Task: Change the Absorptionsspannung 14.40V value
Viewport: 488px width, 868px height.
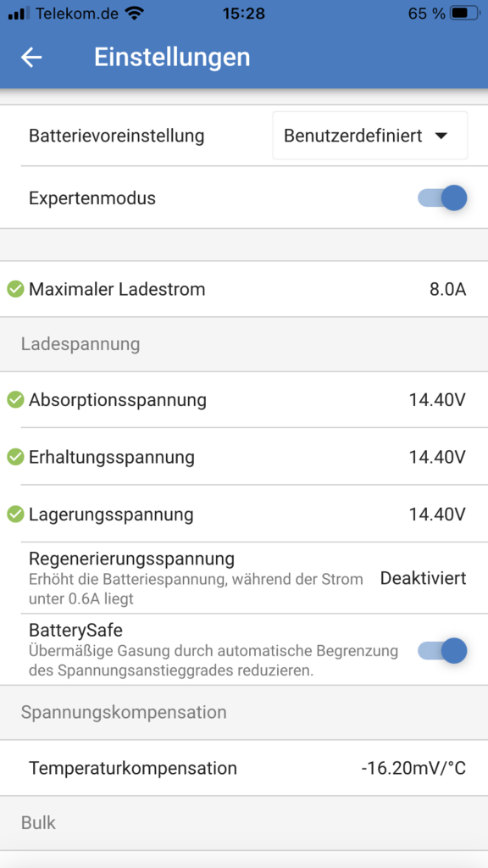Action: 438,400
